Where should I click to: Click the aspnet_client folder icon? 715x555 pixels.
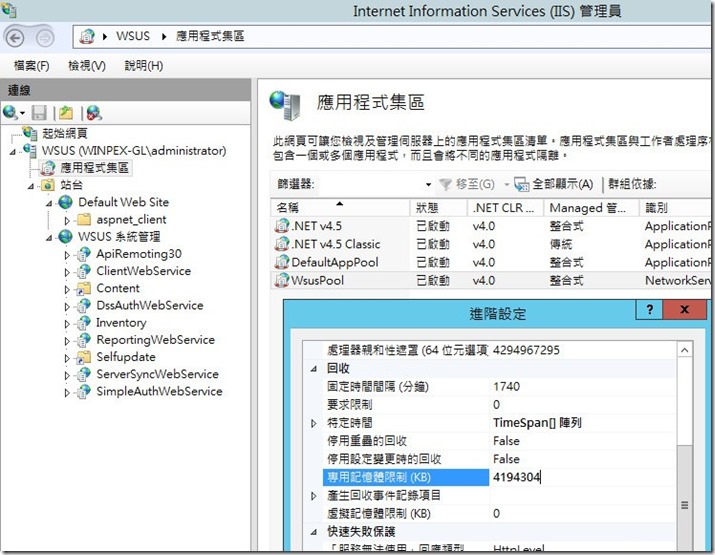(84, 219)
